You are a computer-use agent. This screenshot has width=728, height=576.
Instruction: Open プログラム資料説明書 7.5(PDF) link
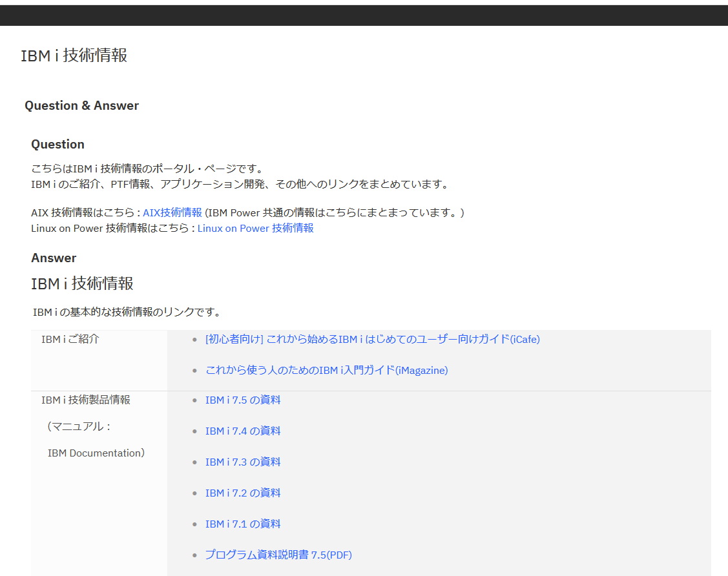(278, 555)
